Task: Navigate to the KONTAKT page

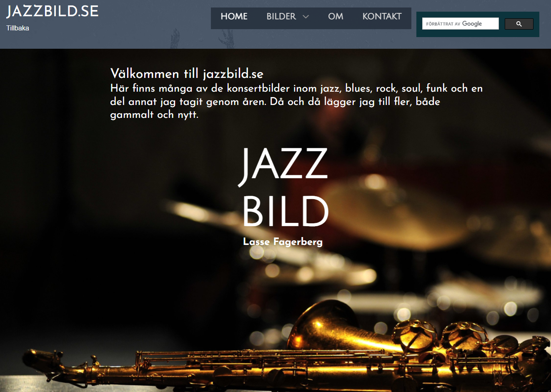Action: (382, 16)
